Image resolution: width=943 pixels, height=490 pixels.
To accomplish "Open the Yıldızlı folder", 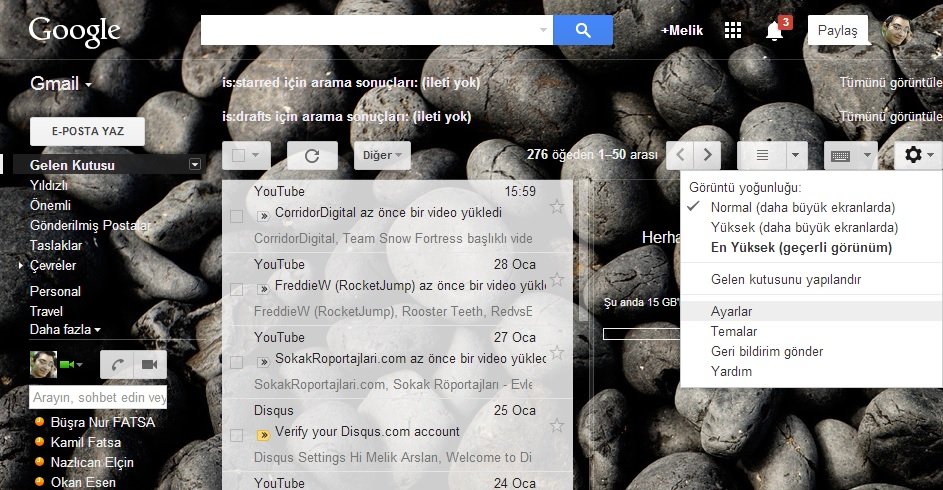I will click(x=49, y=185).
